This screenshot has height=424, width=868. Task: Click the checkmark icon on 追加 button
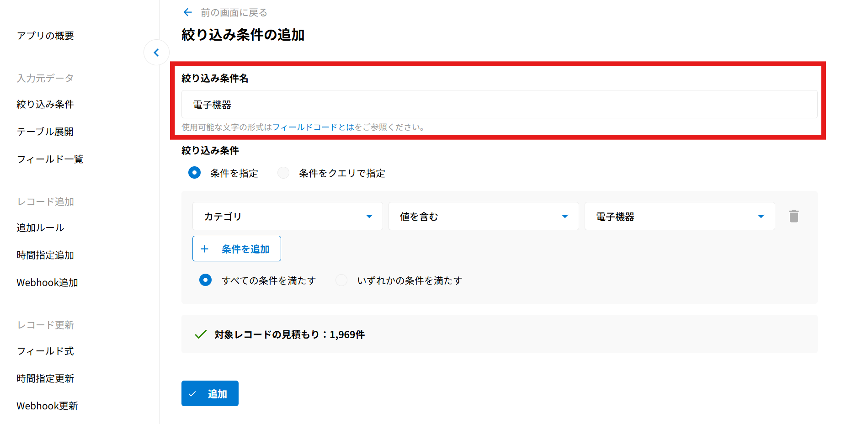[192, 394]
